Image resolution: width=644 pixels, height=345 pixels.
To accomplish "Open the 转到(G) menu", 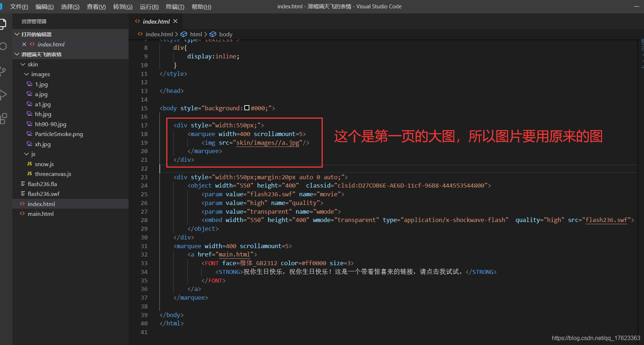I will coord(123,7).
